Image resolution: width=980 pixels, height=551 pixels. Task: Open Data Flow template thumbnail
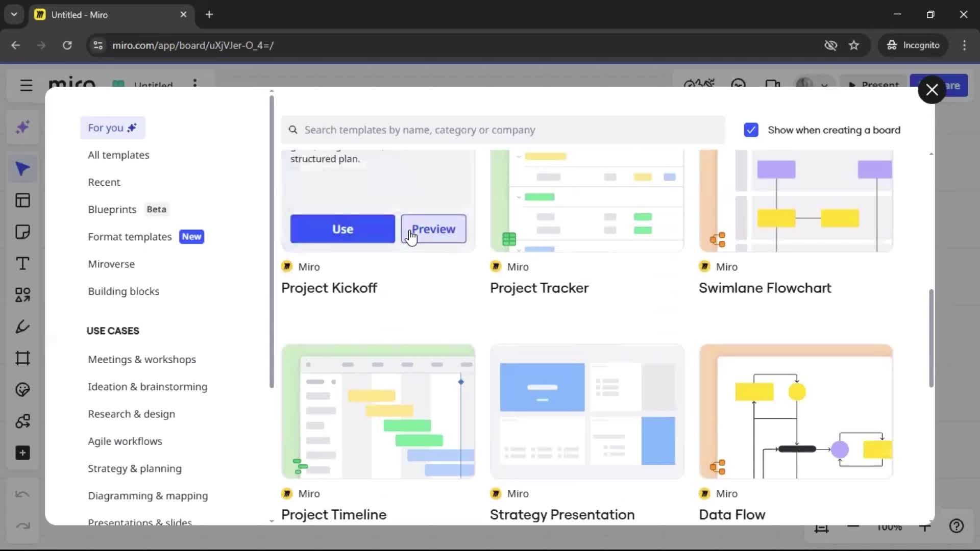click(796, 412)
